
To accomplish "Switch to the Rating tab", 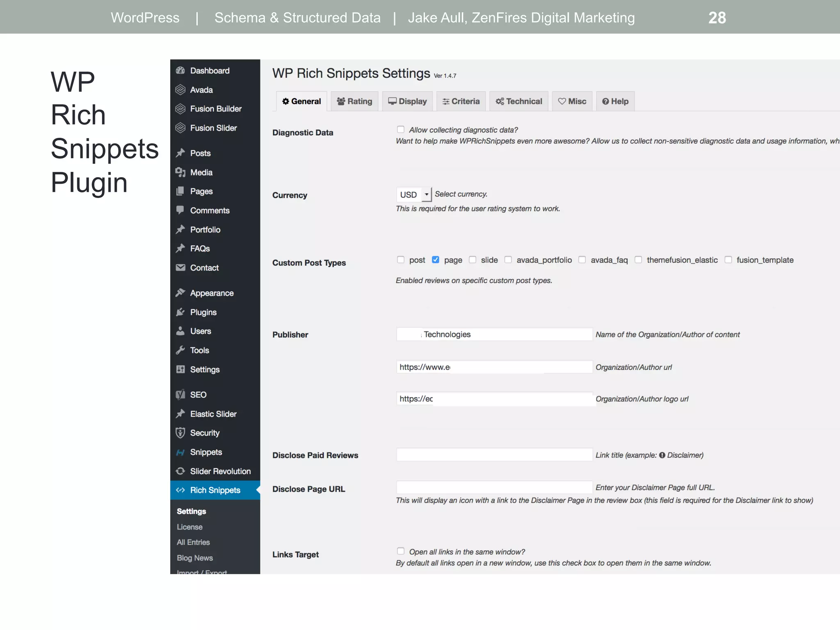I will click(354, 101).
